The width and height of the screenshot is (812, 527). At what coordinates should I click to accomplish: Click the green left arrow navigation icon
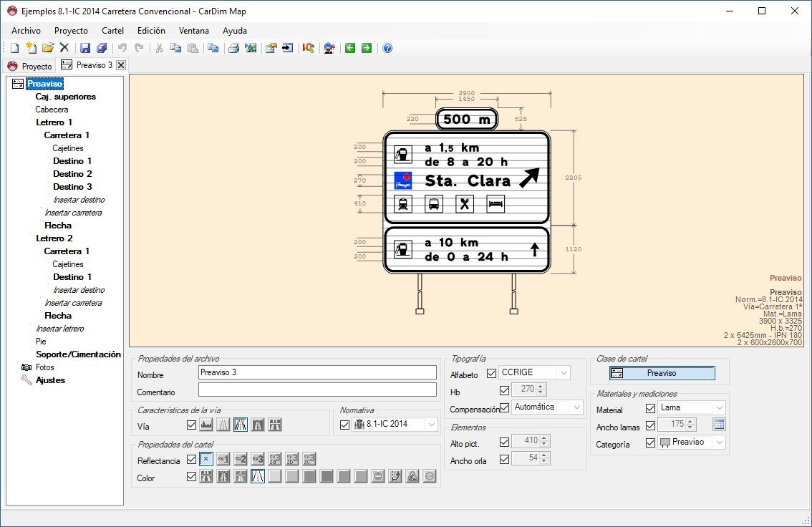(x=350, y=48)
